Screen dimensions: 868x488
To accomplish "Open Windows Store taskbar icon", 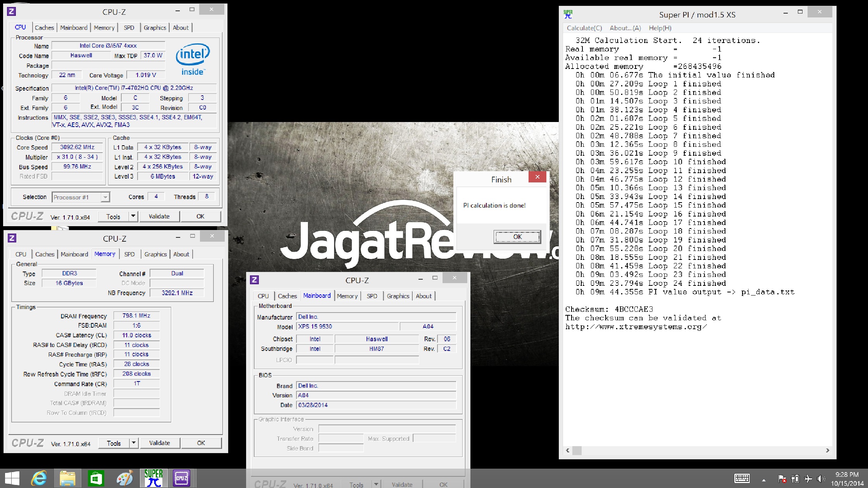I will 96,479.
